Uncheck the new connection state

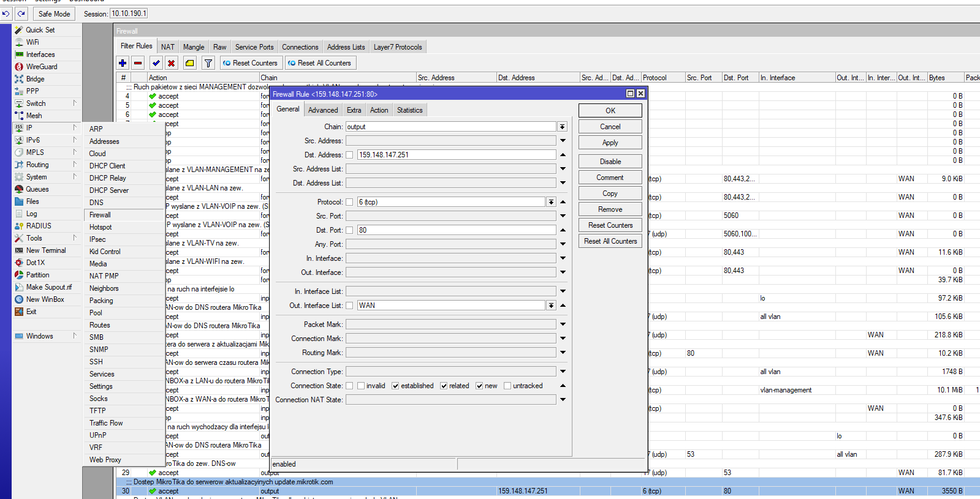coord(479,386)
